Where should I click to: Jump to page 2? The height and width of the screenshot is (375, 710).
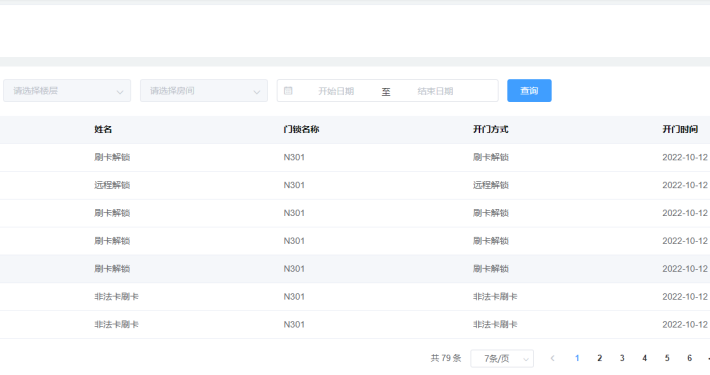(x=600, y=358)
